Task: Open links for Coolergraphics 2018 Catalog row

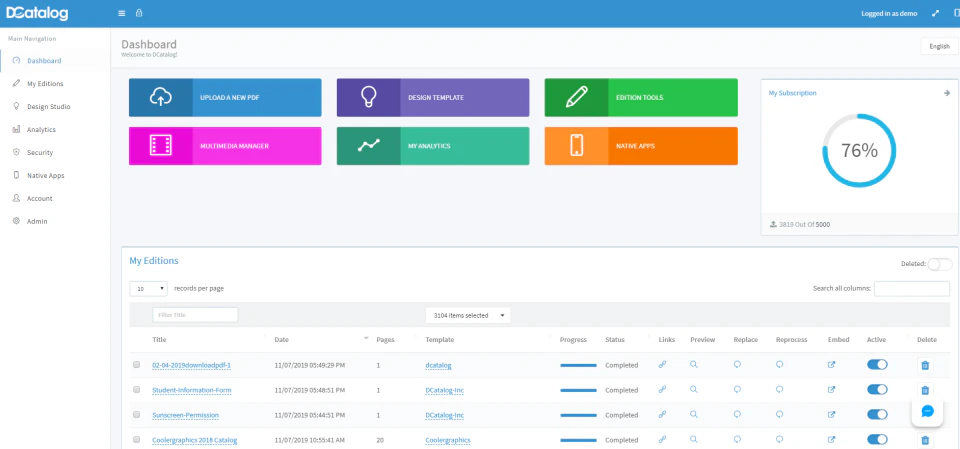Action: tap(662, 440)
